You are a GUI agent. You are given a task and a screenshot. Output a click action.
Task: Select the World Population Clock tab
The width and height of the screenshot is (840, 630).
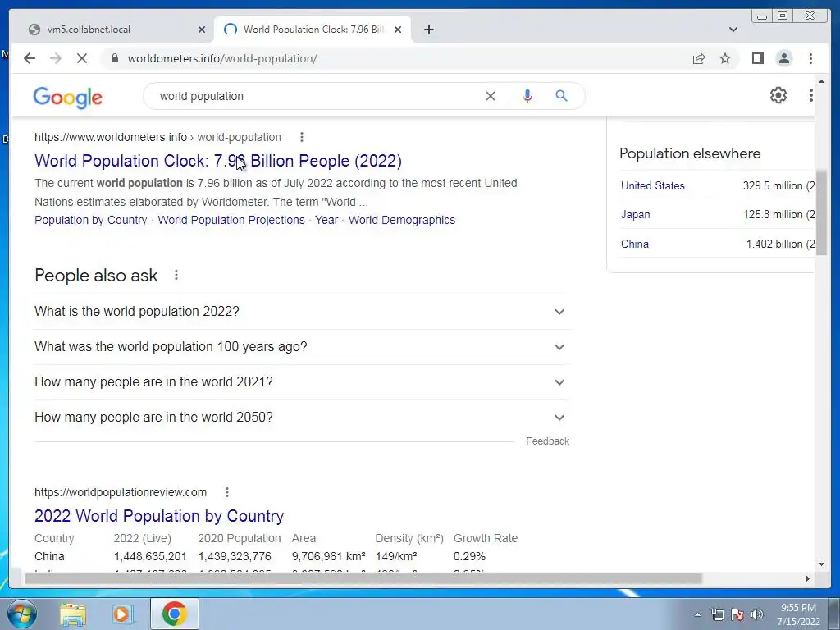click(x=313, y=30)
